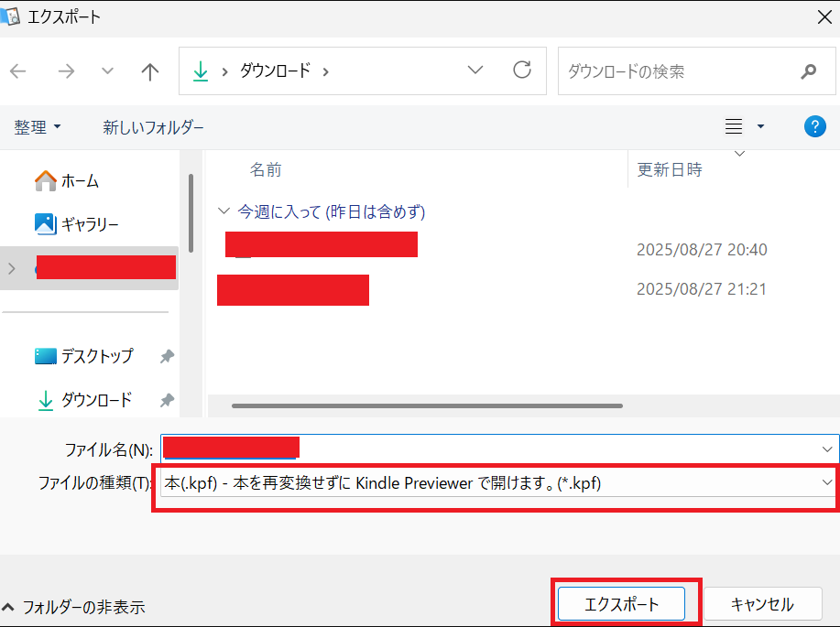
Task: Close the エクスポート dialog
Action: pyautogui.click(x=824, y=16)
